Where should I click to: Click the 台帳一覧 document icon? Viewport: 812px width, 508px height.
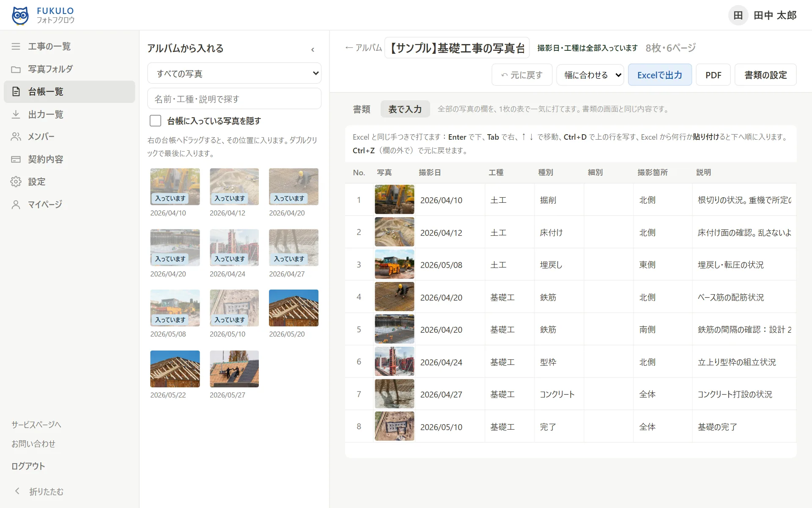(16, 91)
